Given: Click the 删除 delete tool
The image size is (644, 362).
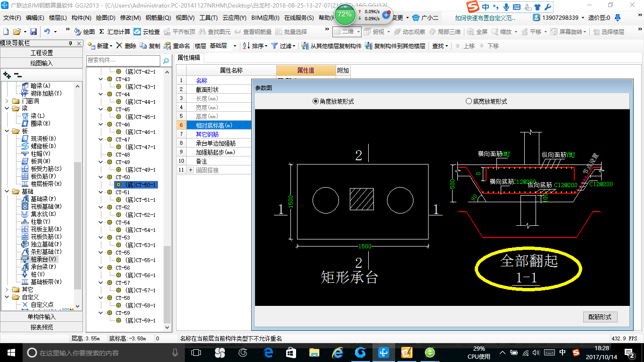Looking at the screenshot, I should [126, 46].
